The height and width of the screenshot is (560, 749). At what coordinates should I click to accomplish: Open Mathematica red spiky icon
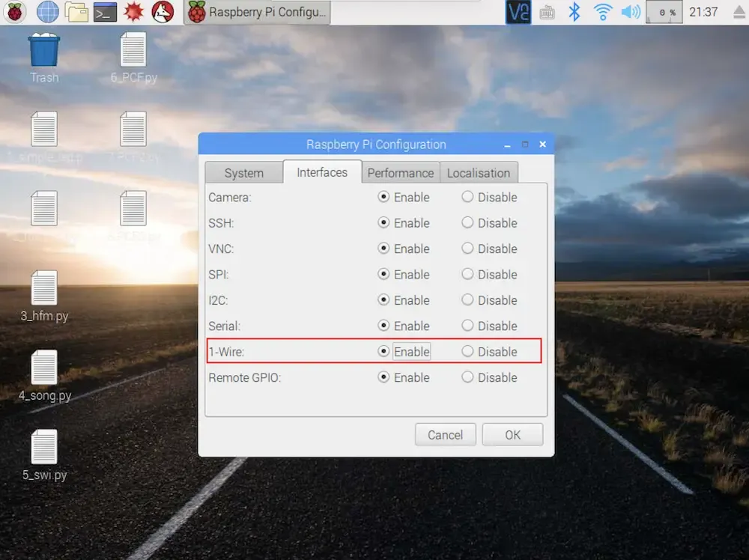134,12
